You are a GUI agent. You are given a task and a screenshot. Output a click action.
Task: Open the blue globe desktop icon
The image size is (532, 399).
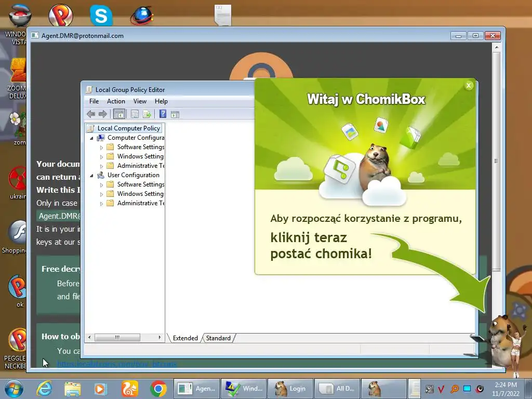142,15
